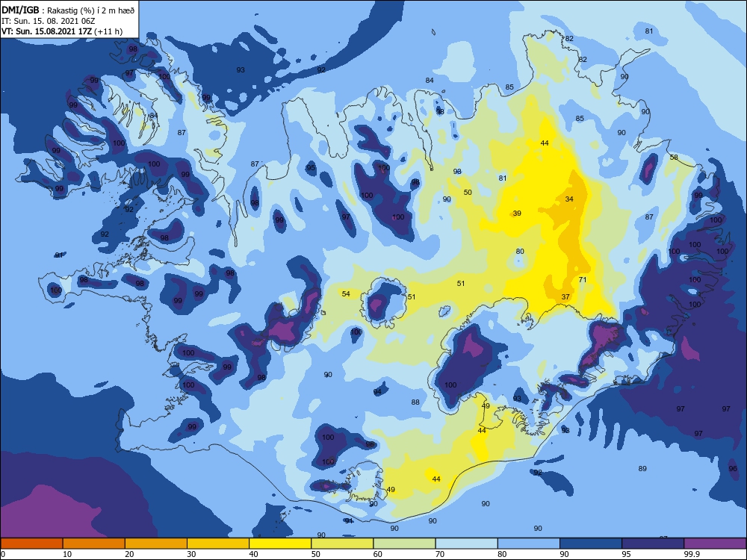This screenshot has height=560, width=747.
Task: Click the "30" legend scale label
Action: (x=191, y=554)
